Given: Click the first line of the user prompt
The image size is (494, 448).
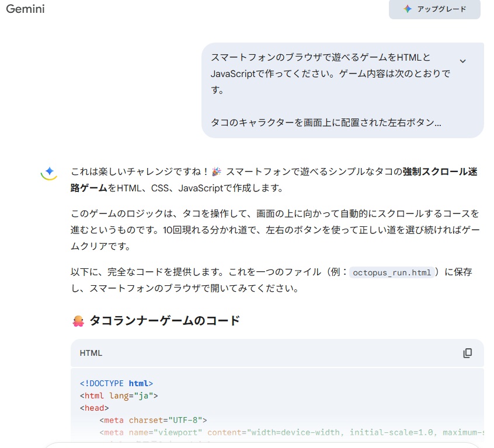Looking at the screenshot, I should click(x=320, y=57).
